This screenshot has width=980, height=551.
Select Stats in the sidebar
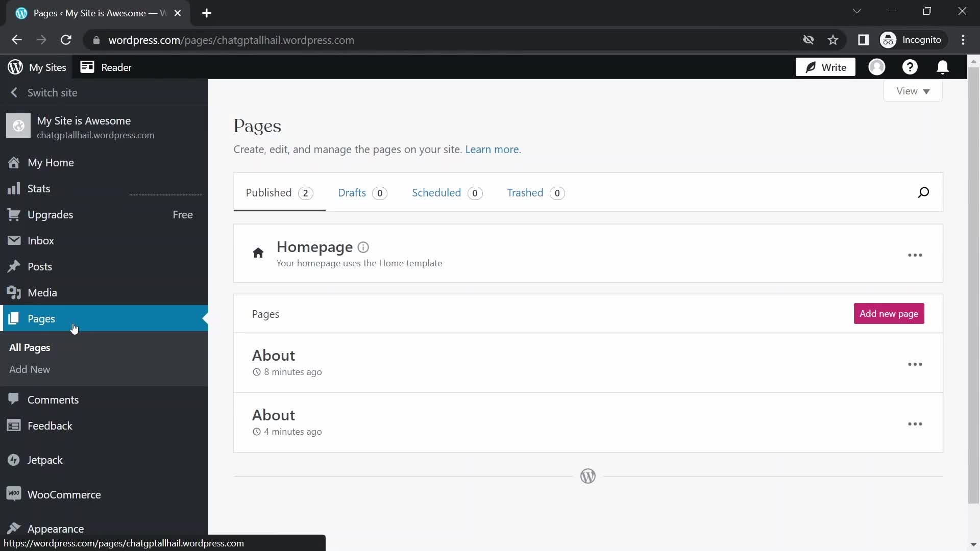click(x=38, y=188)
